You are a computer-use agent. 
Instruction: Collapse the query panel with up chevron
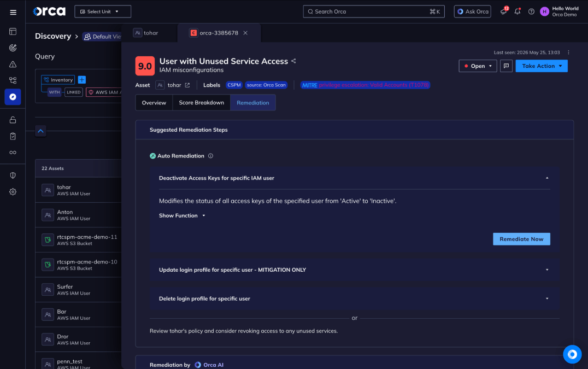(x=40, y=131)
